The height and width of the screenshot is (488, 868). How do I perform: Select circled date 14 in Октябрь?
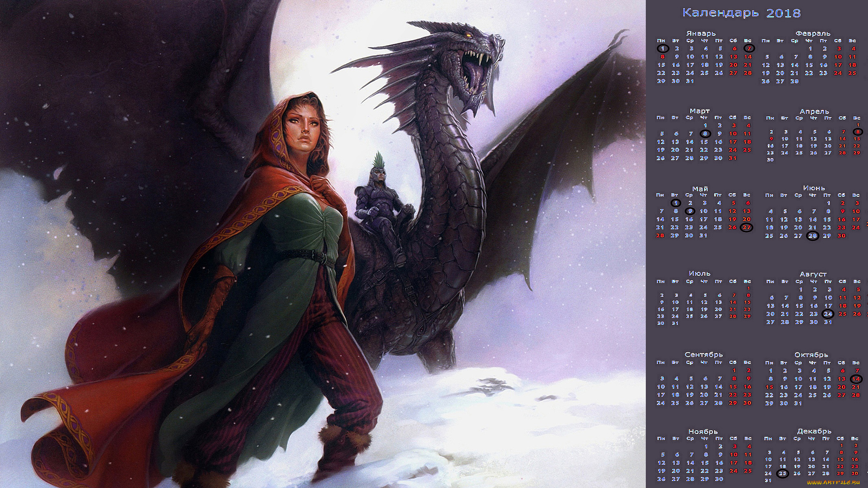[856, 379]
